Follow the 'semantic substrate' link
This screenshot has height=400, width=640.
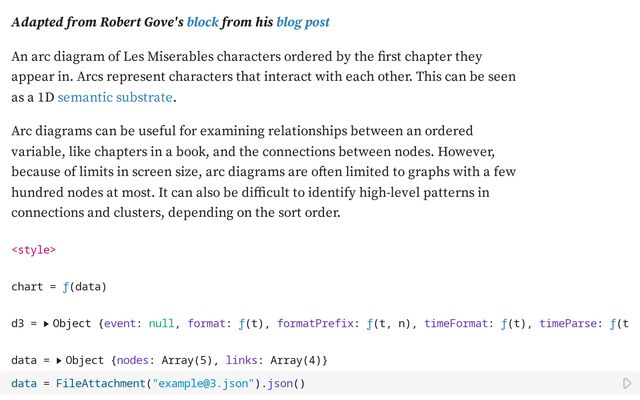pos(116,97)
